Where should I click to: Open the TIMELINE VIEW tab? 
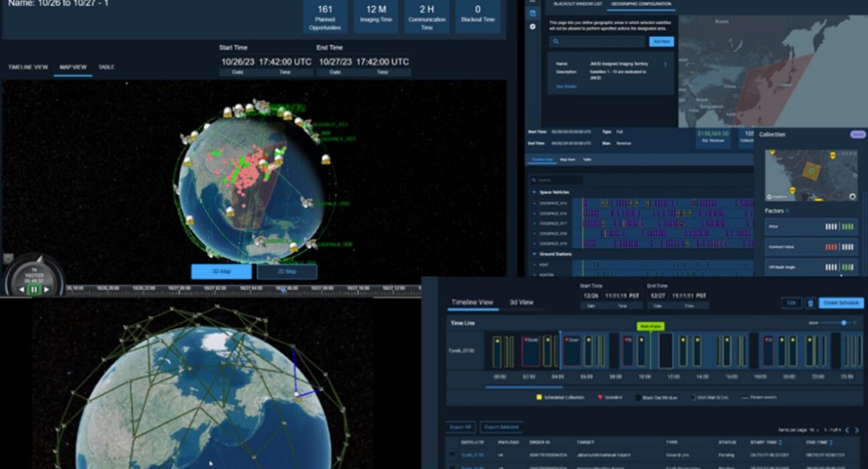28,67
